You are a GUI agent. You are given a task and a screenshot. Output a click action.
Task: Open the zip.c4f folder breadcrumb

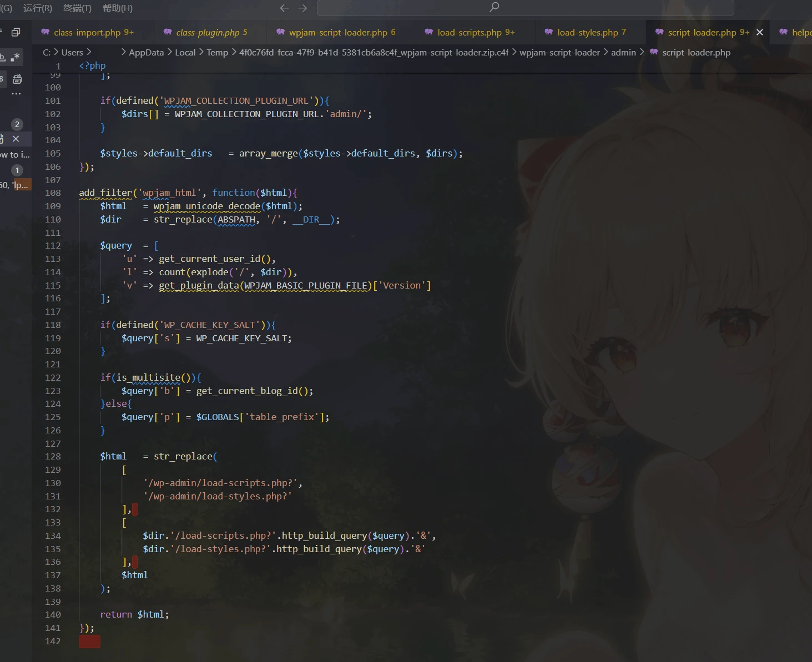pyautogui.click(x=374, y=52)
